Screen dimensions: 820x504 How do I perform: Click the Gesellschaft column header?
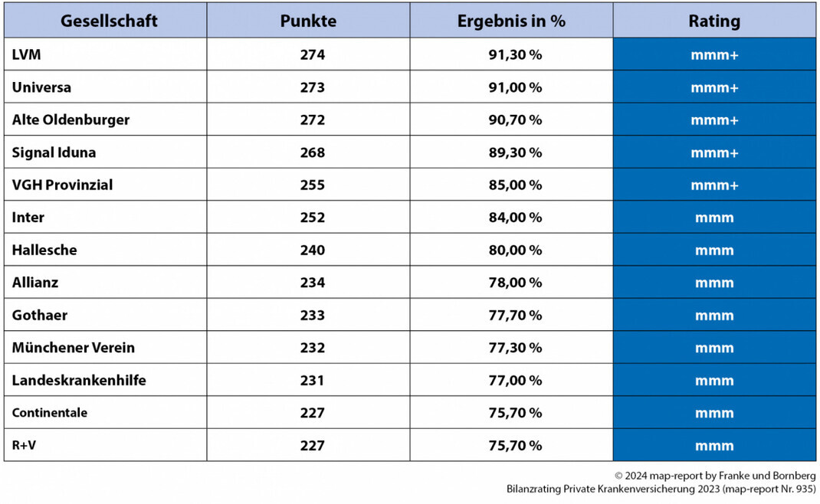coord(109,21)
